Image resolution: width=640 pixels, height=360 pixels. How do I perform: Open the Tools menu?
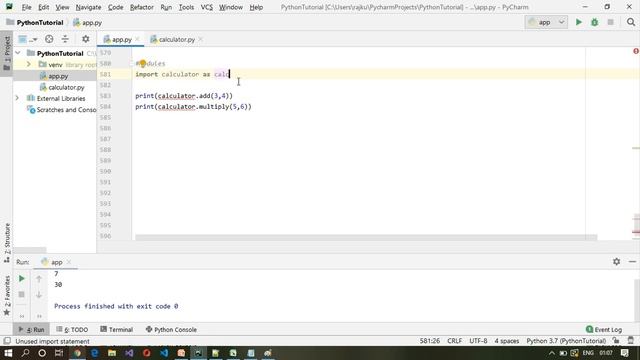[x=186, y=7]
